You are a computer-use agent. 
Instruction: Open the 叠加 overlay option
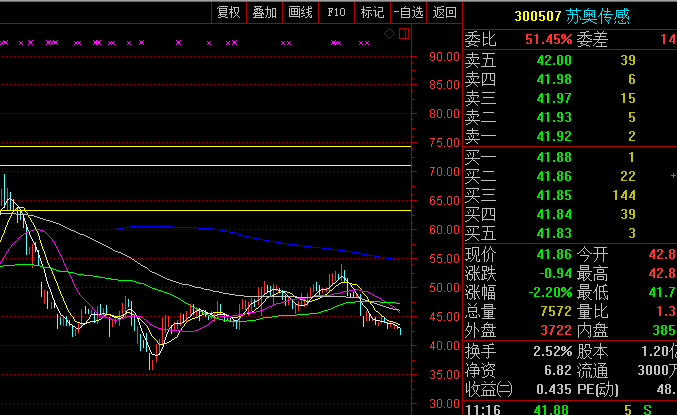[264, 12]
